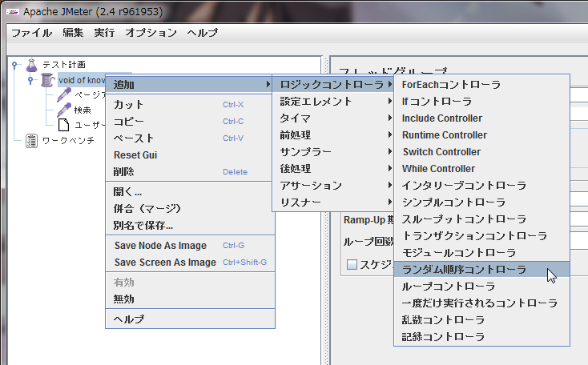Screen dimensions: 588x365
Task: Choose Save Screen As Image
Action: click(x=189, y=263)
